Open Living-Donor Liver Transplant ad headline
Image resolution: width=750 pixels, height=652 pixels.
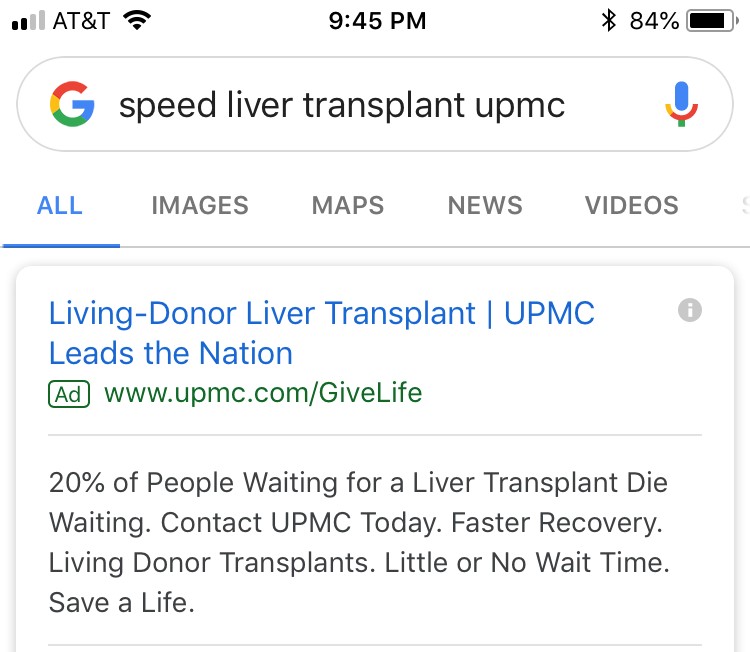(x=321, y=333)
